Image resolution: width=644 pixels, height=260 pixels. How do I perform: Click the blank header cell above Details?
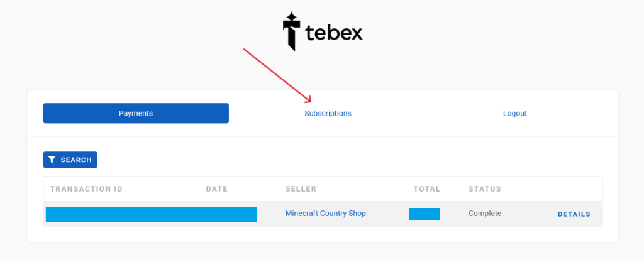(x=574, y=189)
